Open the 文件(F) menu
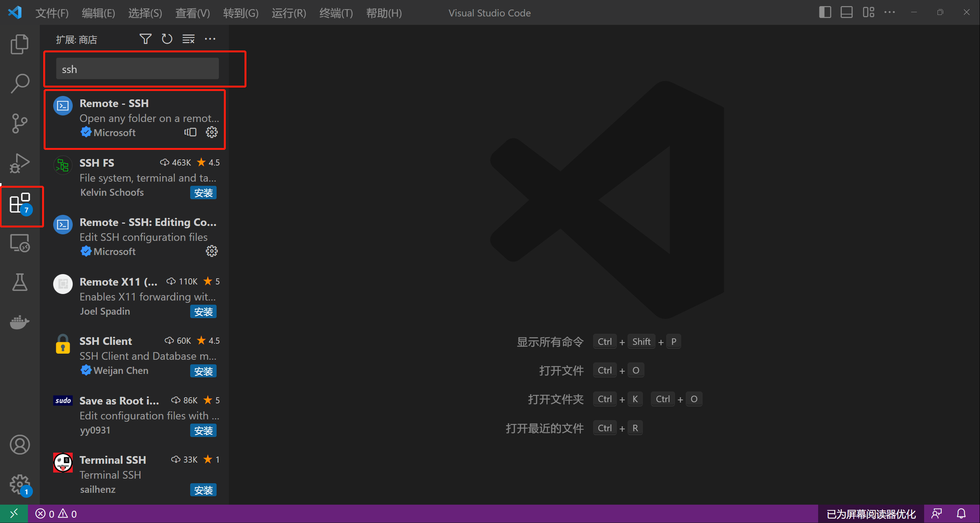 tap(52, 13)
